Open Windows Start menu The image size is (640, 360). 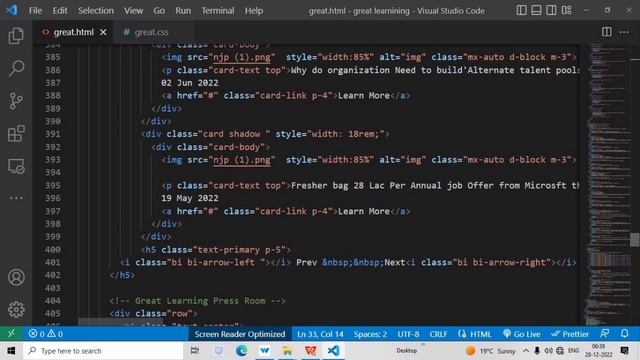pos(11,351)
